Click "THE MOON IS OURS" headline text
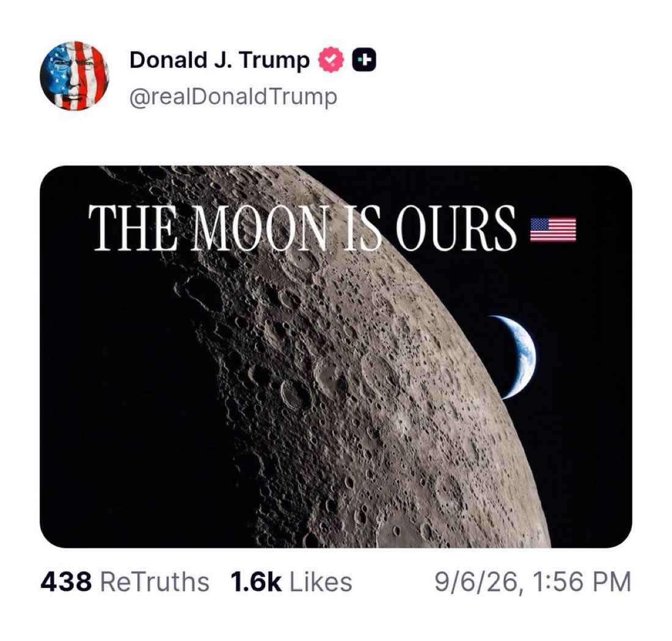672x641 pixels. click(302, 228)
